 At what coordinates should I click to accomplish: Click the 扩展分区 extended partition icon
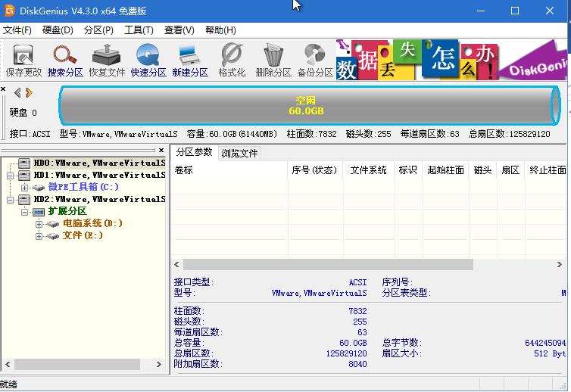point(38,212)
